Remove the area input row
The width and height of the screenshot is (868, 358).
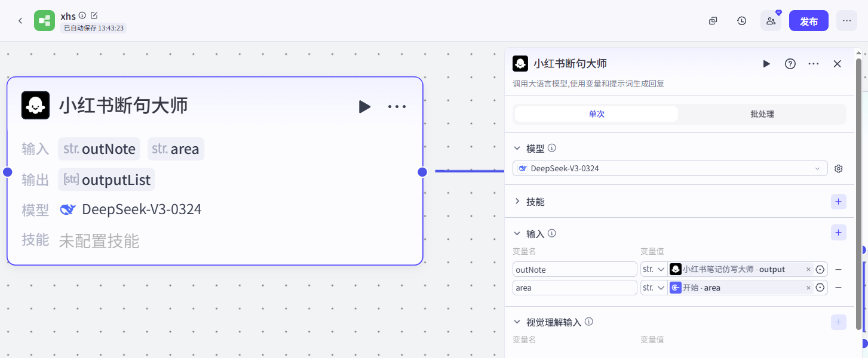(838, 288)
